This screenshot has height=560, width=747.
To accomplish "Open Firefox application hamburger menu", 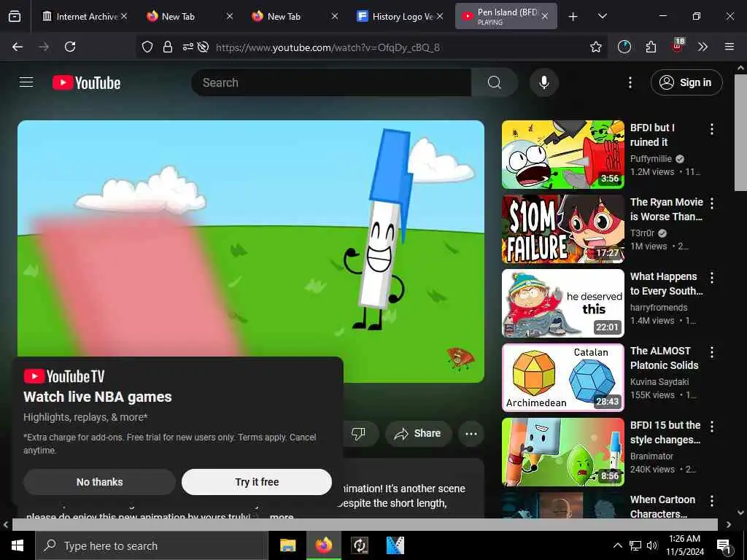I will pyautogui.click(x=729, y=47).
